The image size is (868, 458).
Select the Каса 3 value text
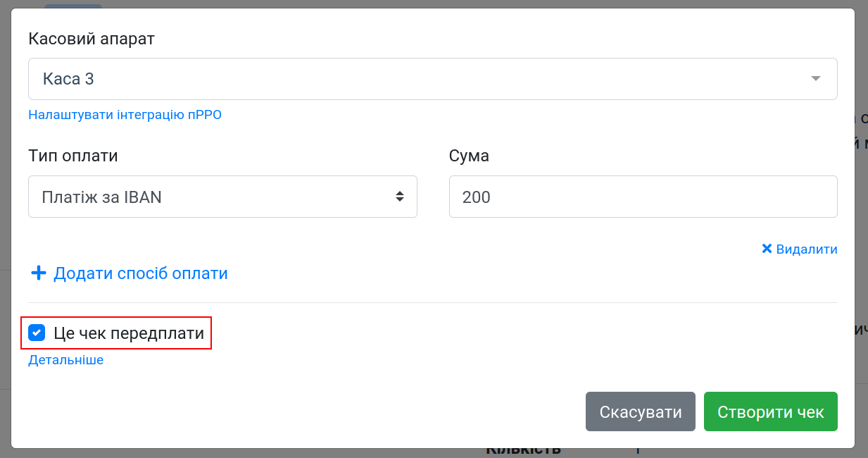pos(68,79)
